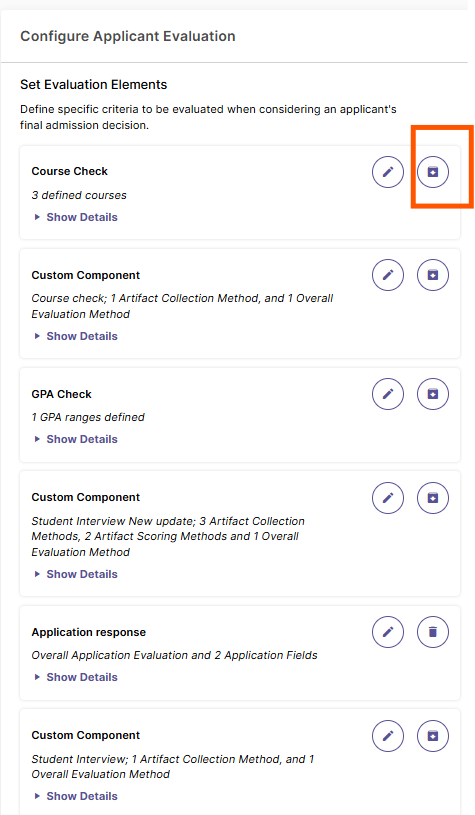Click the Set Evaluation Elements heading
Screen dimensions: 475x815
point(94,85)
